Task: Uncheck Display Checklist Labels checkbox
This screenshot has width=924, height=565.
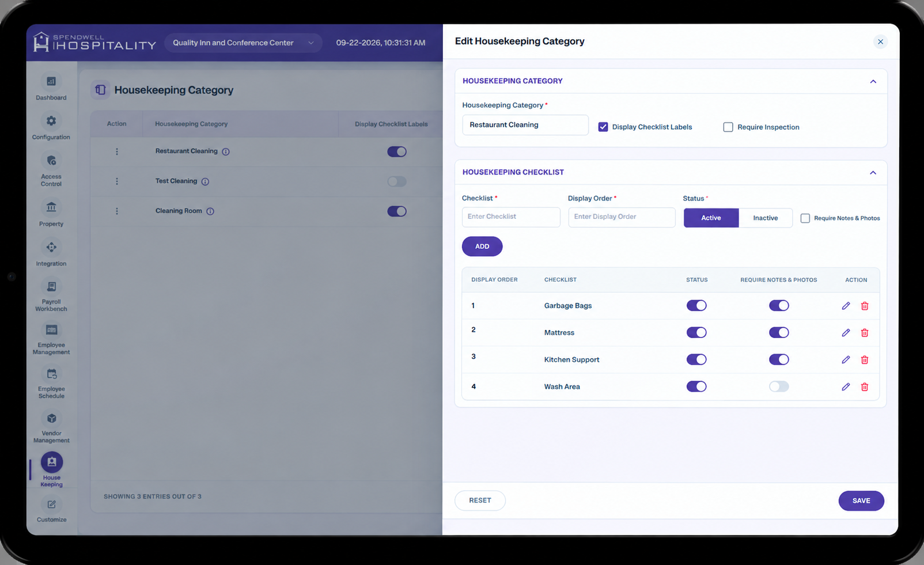Action: (x=603, y=127)
